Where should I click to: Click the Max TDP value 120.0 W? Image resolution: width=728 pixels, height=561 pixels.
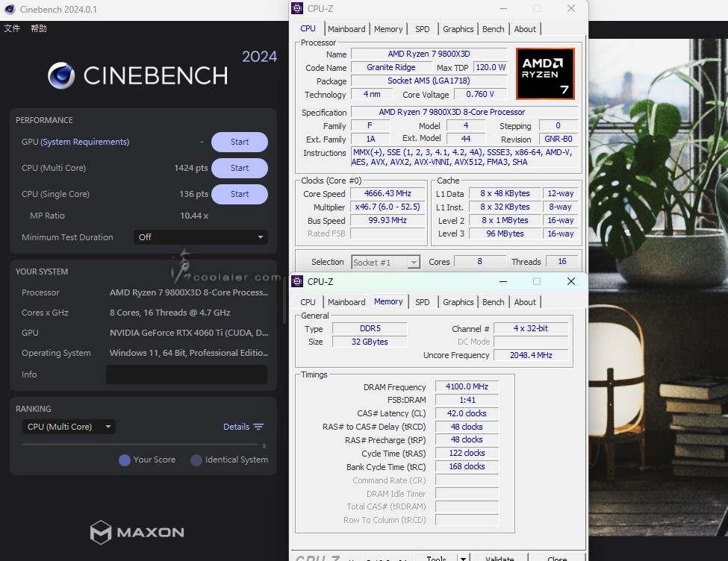coord(491,67)
